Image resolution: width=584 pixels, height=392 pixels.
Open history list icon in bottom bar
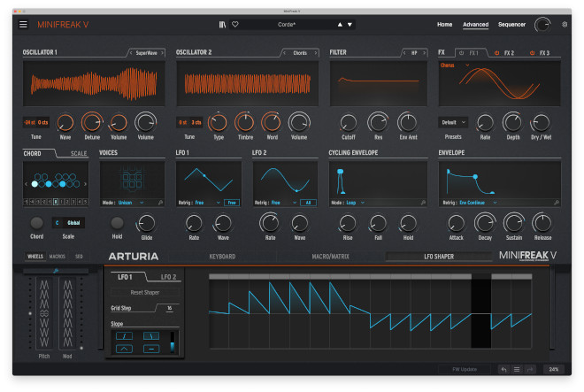pyautogui.click(x=517, y=369)
